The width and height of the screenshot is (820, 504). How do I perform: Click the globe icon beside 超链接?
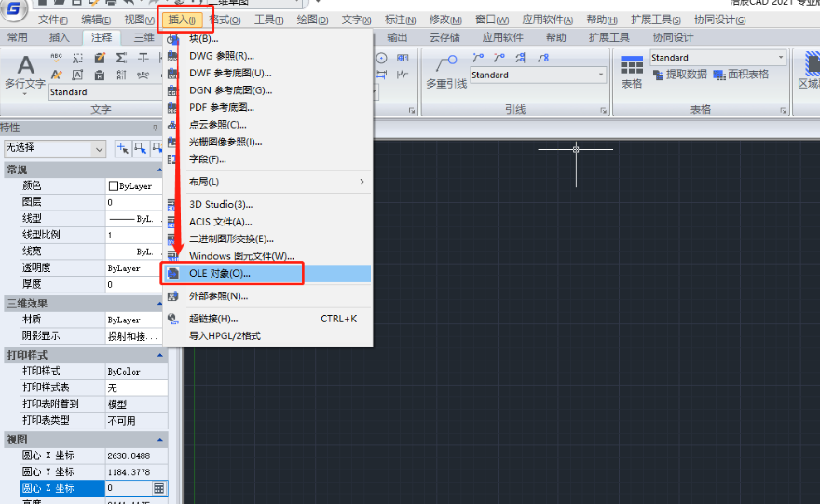(173, 319)
